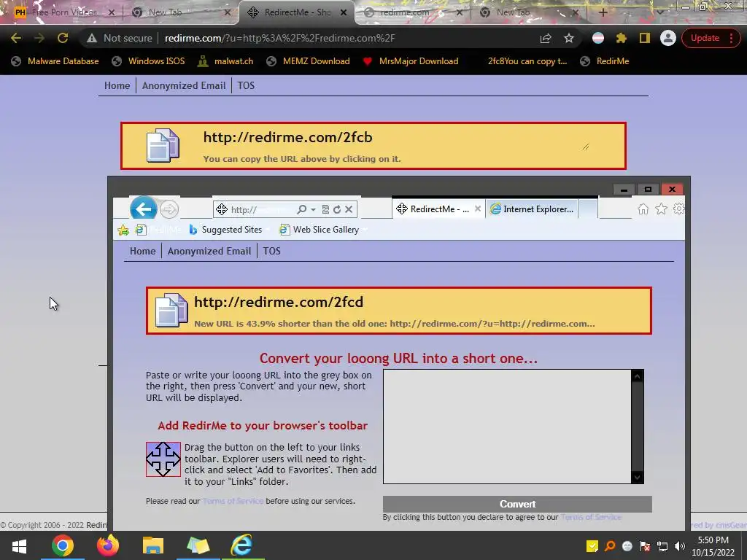Screen dimensions: 747x560
Task: Refresh the page in Internet Explorer
Action: coord(337,209)
